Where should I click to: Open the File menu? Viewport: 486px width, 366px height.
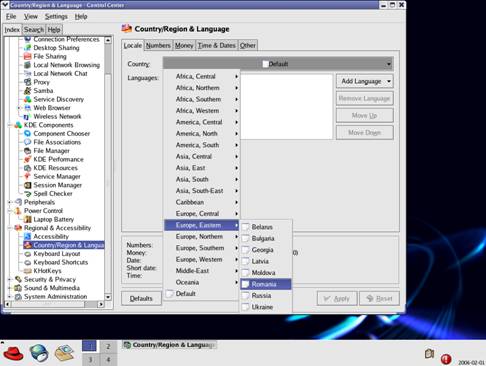[x=11, y=16]
